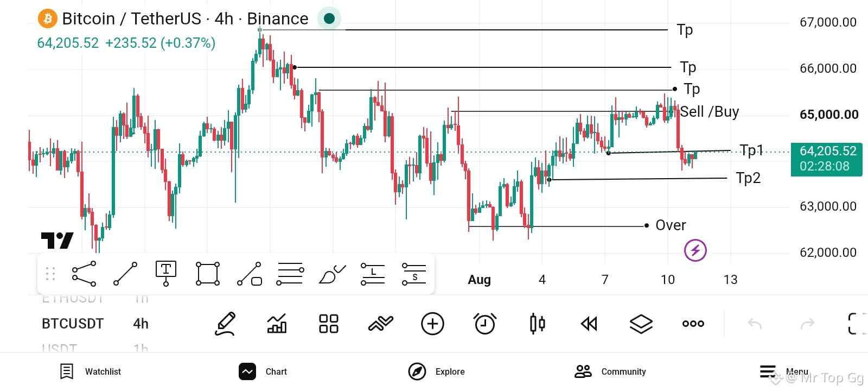Add a symbol with plus icon
The width and height of the screenshot is (868, 391).
tap(432, 324)
